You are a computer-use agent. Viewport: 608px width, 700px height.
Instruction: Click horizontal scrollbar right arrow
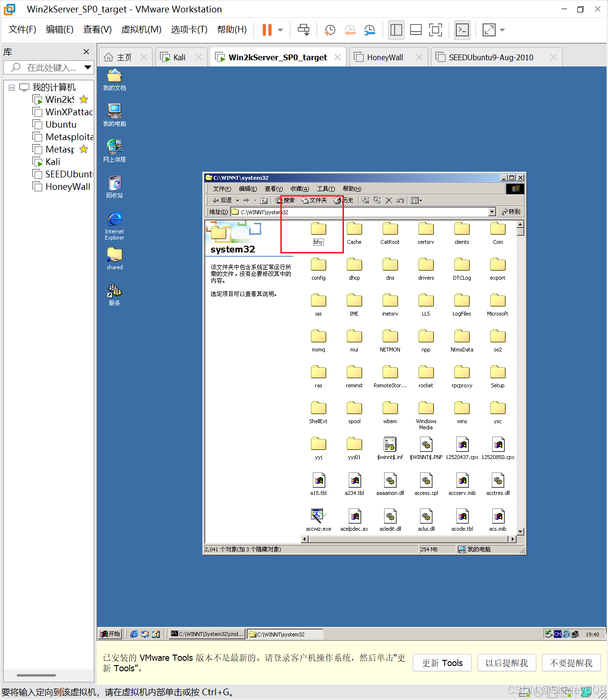click(x=513, y=539)
